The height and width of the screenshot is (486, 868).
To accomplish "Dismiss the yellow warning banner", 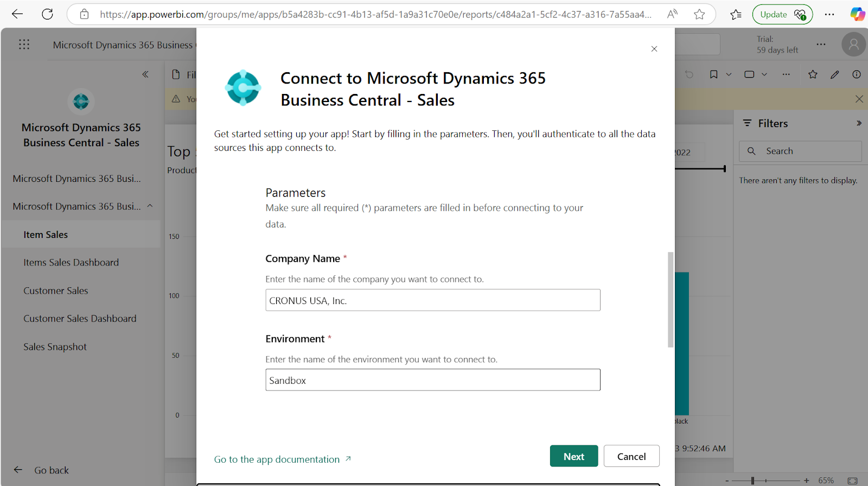I will [x=859, y=99].
